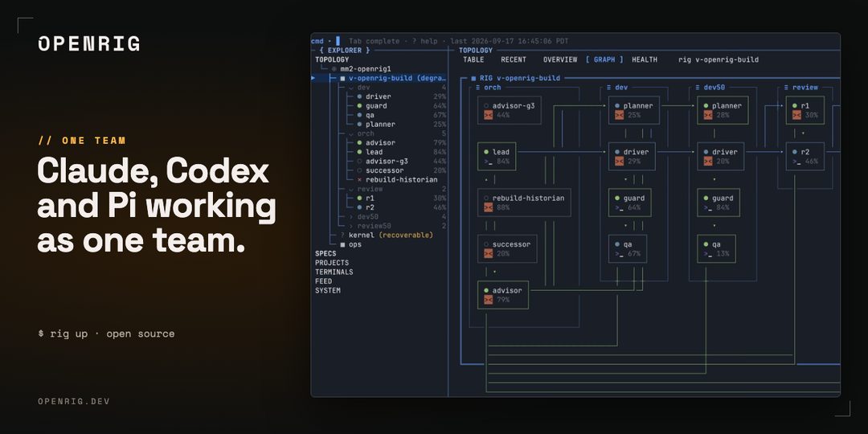Click the red x icon beside rebuild-historian in the Explorer
Screen dimensions: 868x434
pyautogui.click(x=359, y=180)
